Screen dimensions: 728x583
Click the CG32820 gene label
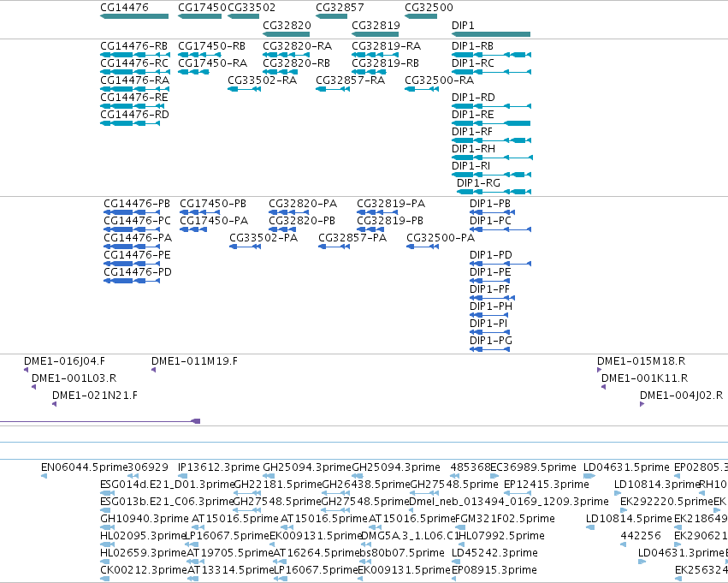coord(287,25)
